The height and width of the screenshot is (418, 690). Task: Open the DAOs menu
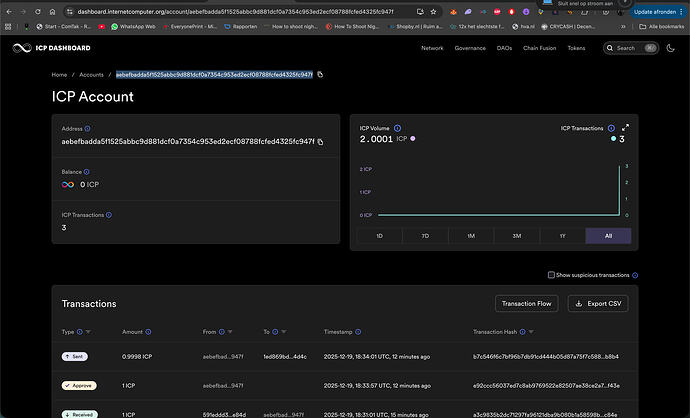click(x=504, y=48)
